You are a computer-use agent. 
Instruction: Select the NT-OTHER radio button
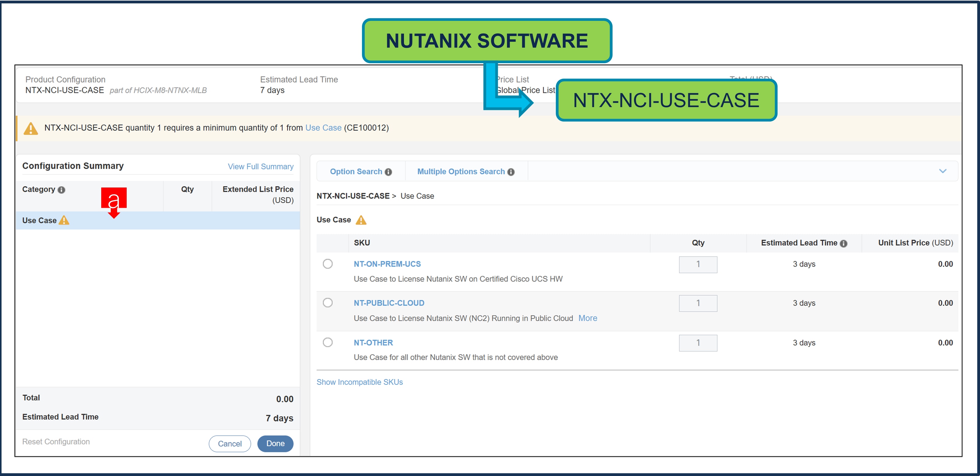(328, 342)
